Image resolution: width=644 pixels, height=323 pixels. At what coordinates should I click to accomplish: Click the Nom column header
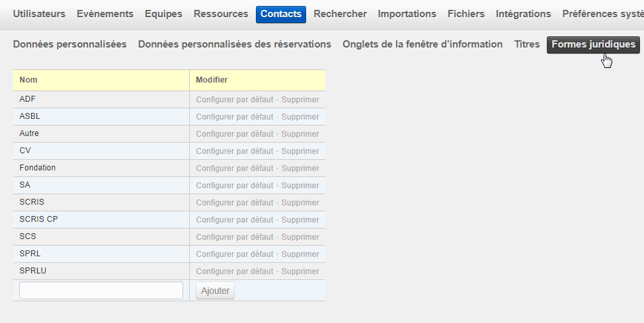[28, 80]
